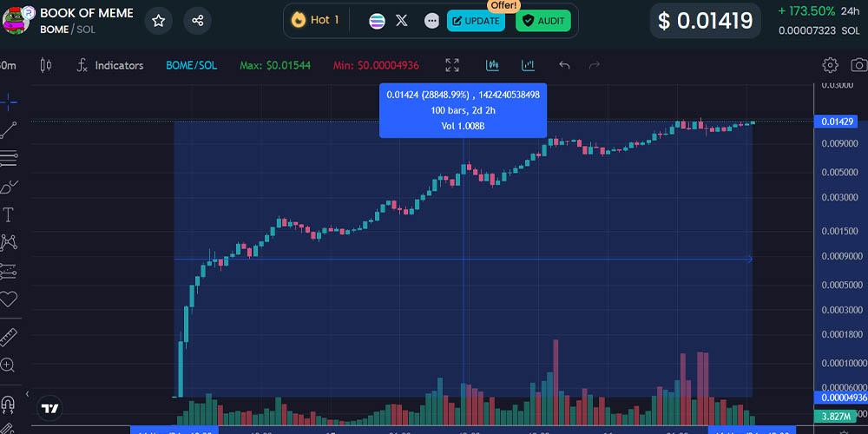Collapse the left drawing toolbar arrow
The image size is (868, 434).
coord(27,393)
